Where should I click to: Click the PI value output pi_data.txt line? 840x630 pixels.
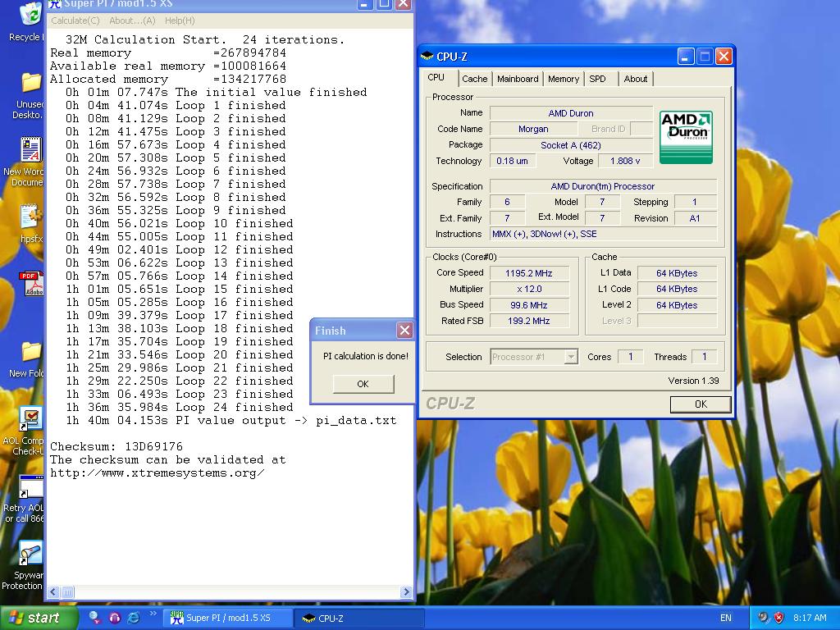[x=231, y=421]
